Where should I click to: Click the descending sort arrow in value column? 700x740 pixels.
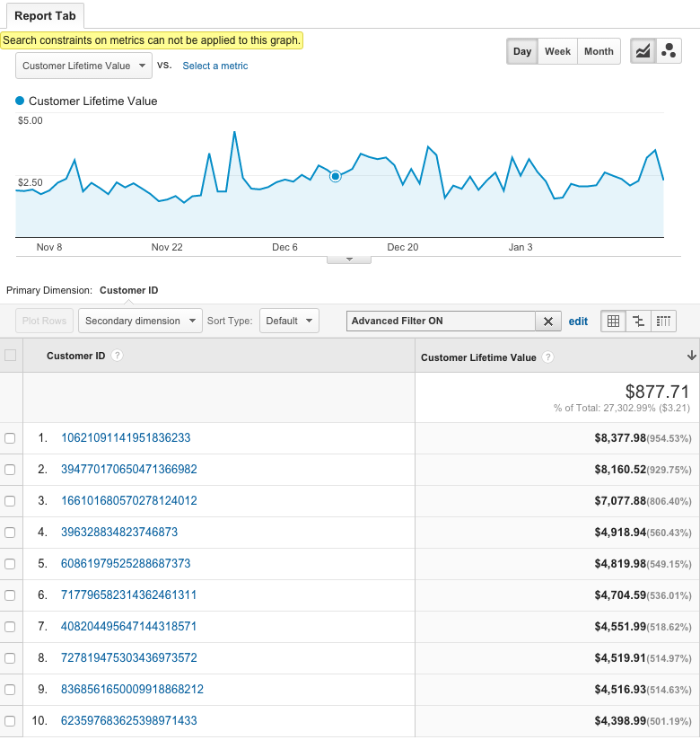click(692, 356)
